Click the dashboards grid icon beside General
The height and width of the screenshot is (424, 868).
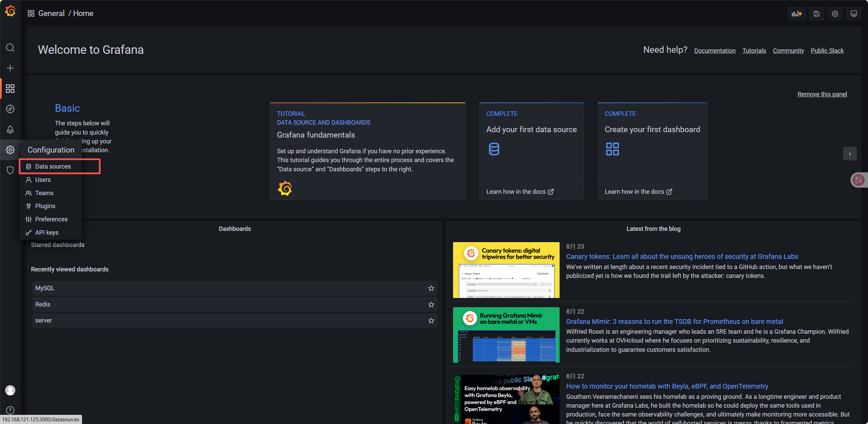(x=31, y=13)
